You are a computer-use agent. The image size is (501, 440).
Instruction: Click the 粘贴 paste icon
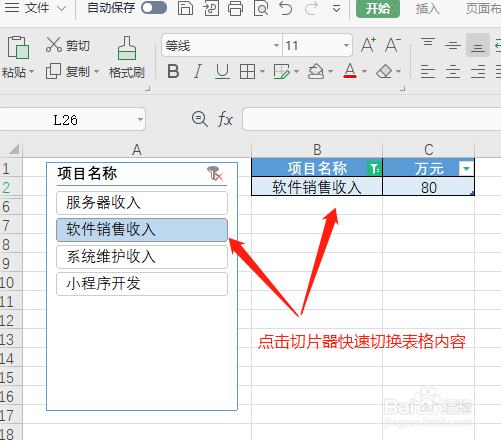click(18, 48)
